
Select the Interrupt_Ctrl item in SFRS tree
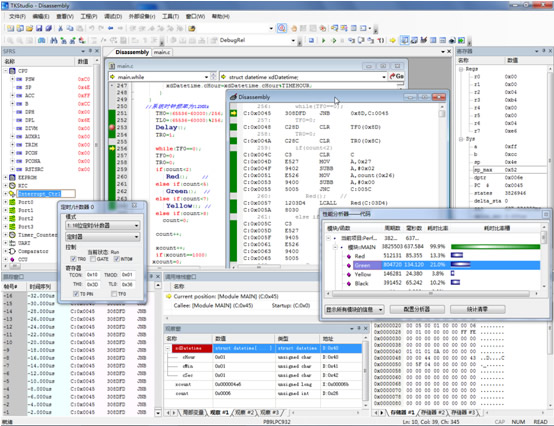pyautogui.click(x=40, y=194)
